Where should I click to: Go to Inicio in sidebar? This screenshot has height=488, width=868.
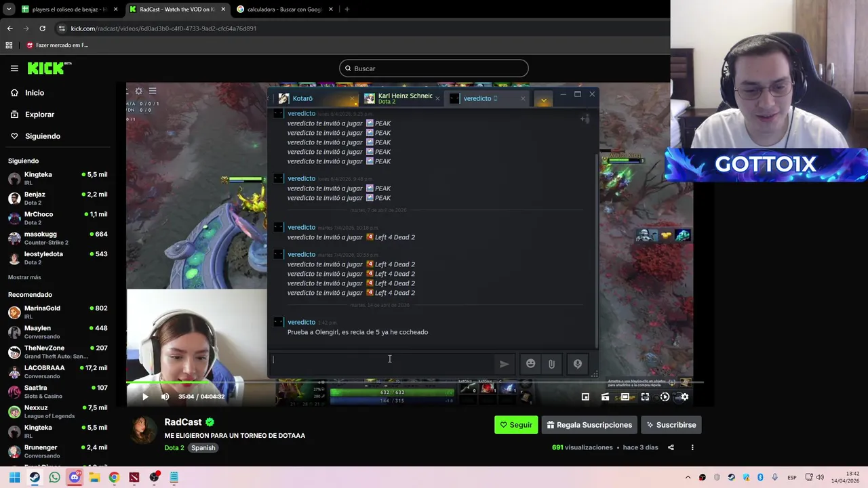click(34, 93)
